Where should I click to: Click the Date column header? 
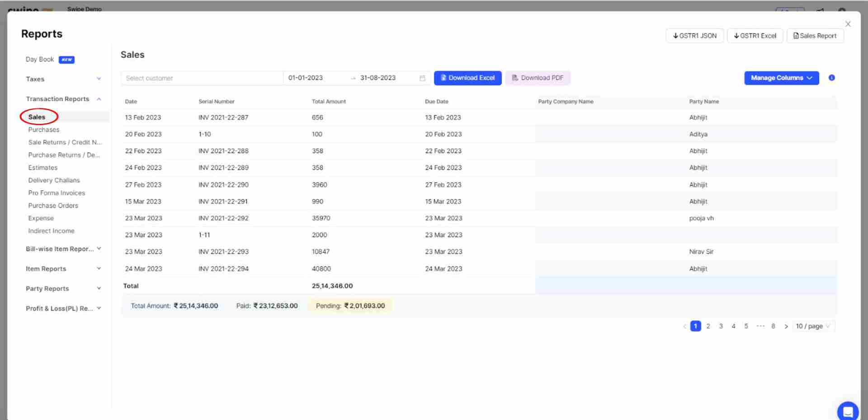coord(131,102)
